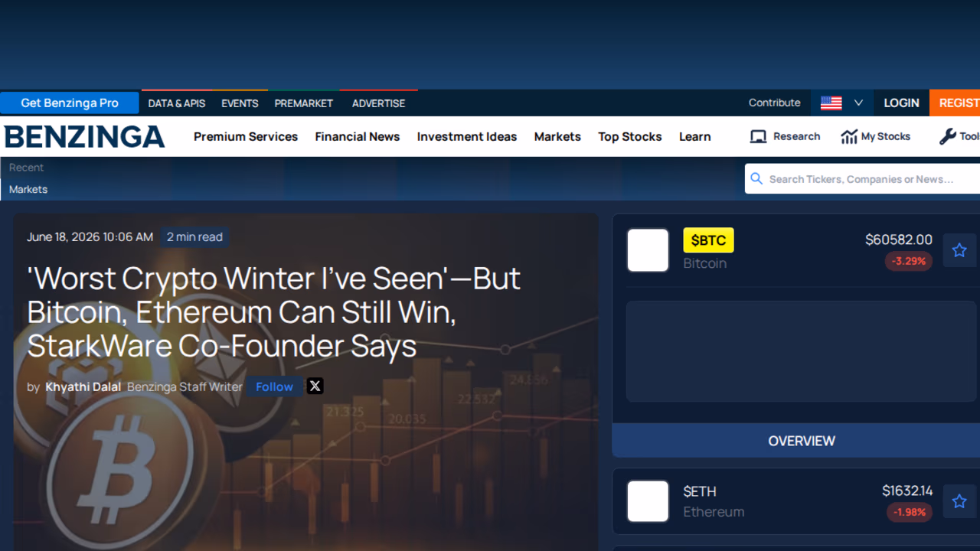Click the Research laptop icon
Image resolution: width=980 pixels, height=551 pixels.
click(x=758, y=136)
